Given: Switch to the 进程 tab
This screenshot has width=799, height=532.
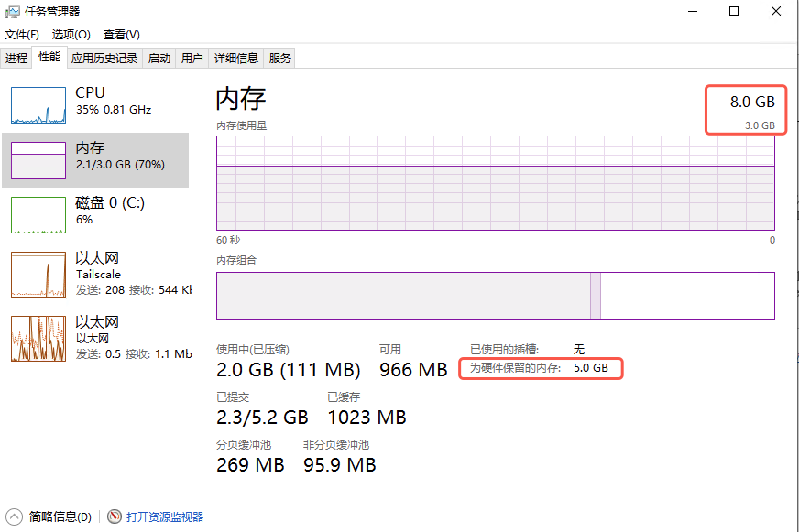Looking at the screenshot, I should tap(16, 59).
